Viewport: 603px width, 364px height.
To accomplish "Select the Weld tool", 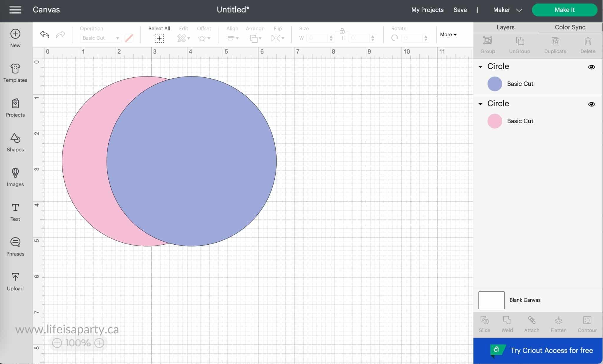I will coord(507,324).
